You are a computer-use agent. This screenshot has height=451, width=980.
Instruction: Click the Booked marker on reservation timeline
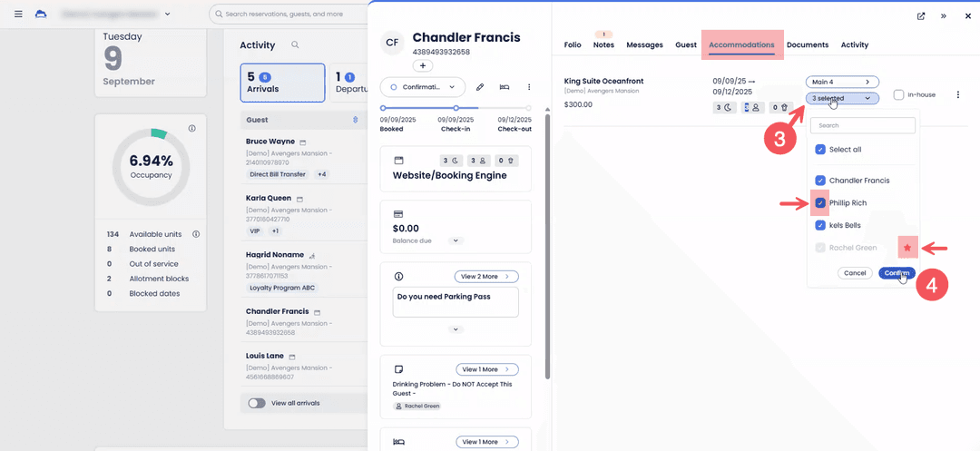click(383, 108)
